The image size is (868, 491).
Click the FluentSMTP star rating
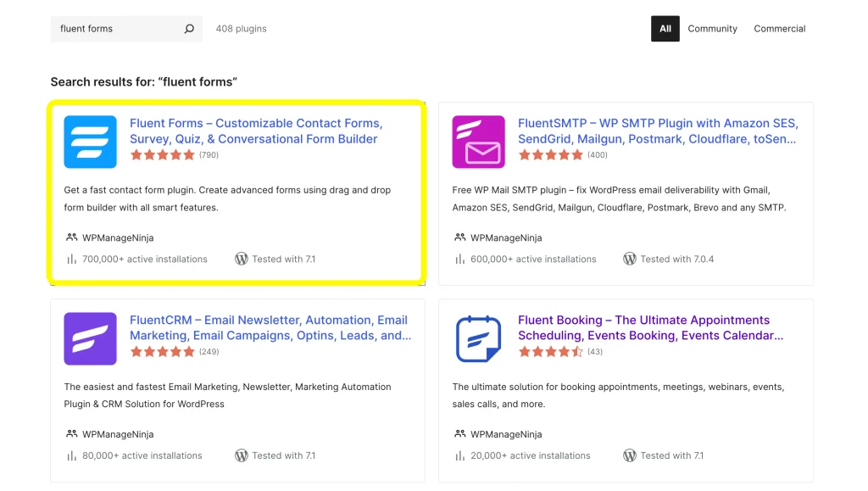click(551, 155)
